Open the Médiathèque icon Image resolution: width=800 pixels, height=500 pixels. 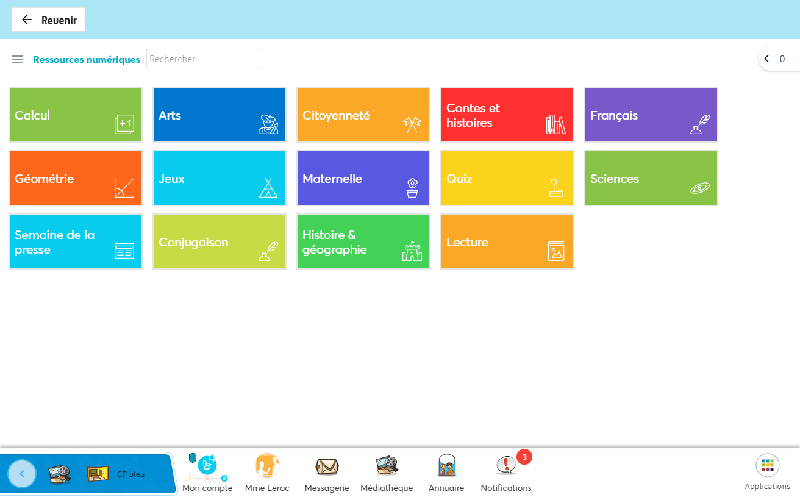click(387, 466)
